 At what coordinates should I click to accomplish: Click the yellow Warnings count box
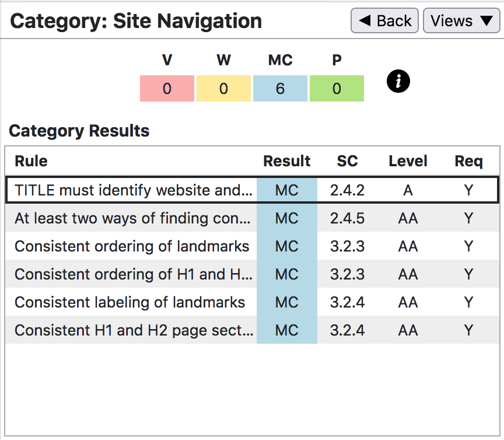[223, 89]
